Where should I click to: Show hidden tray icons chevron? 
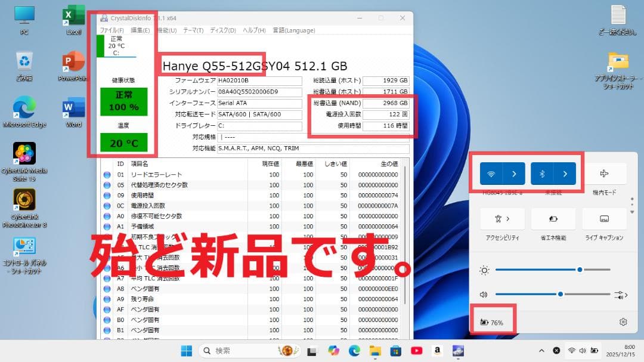541,351
